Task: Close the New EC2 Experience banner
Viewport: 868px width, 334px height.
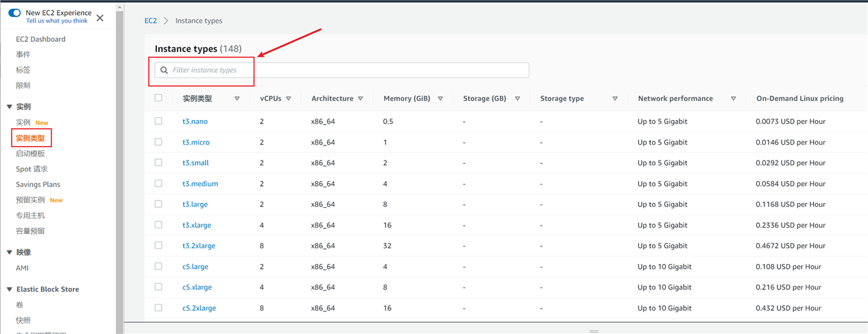Action: click(x=100, y=18)
